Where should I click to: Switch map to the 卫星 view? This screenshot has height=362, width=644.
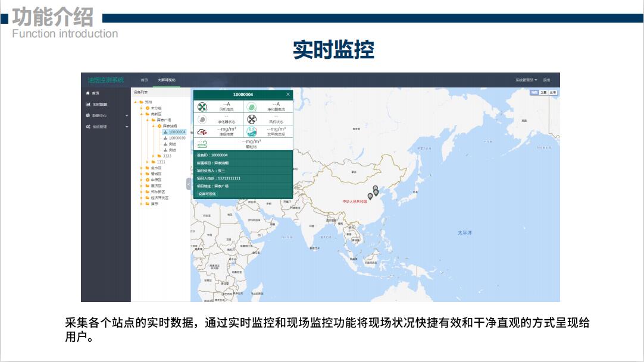[x=543, y=93]
